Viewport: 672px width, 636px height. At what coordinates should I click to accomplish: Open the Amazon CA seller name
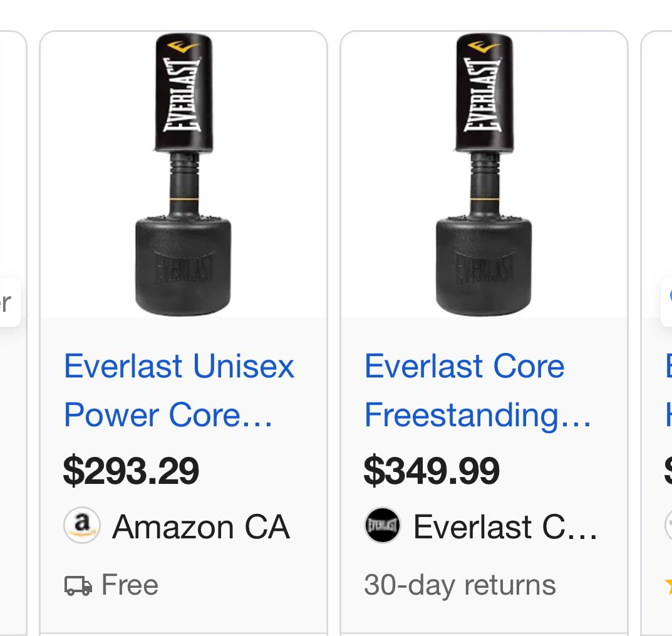(x=201, y=527)
